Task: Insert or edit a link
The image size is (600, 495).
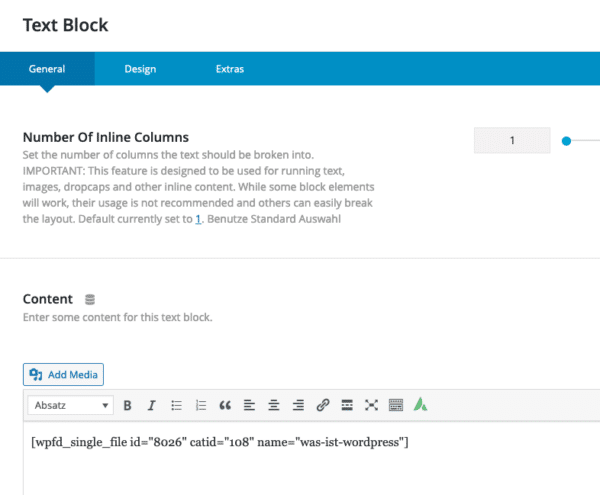Action: pos(323,405)
